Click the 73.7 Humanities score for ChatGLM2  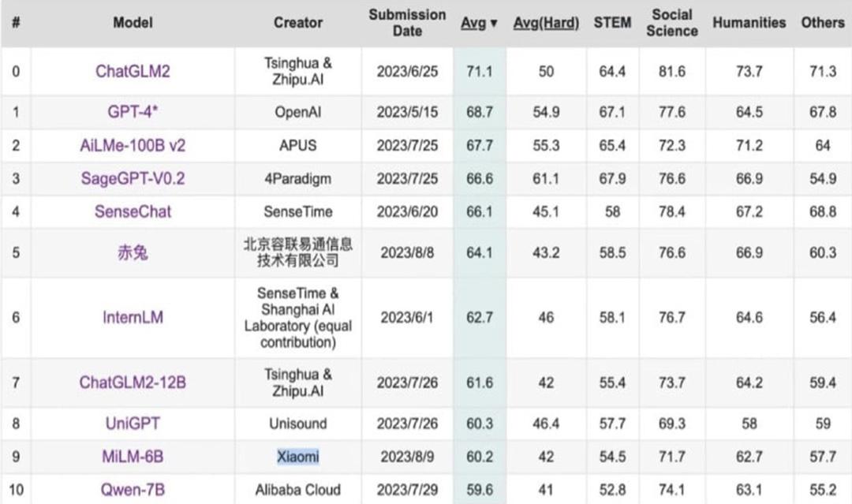tap(749, 71)
